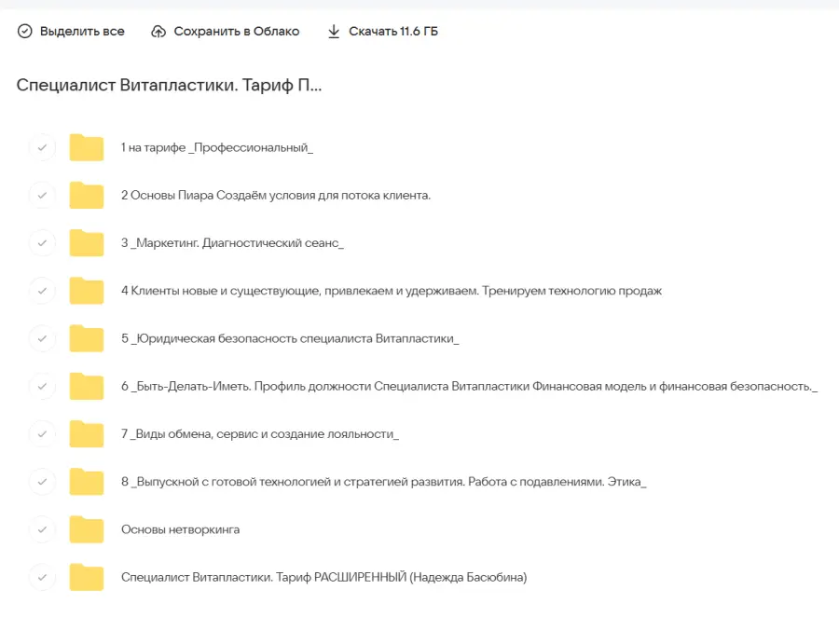The height and width of the screenshot is (644, 839).
Task: Click the circled checkmark icon beside Выделить все
Action: [x=25, y=32]
